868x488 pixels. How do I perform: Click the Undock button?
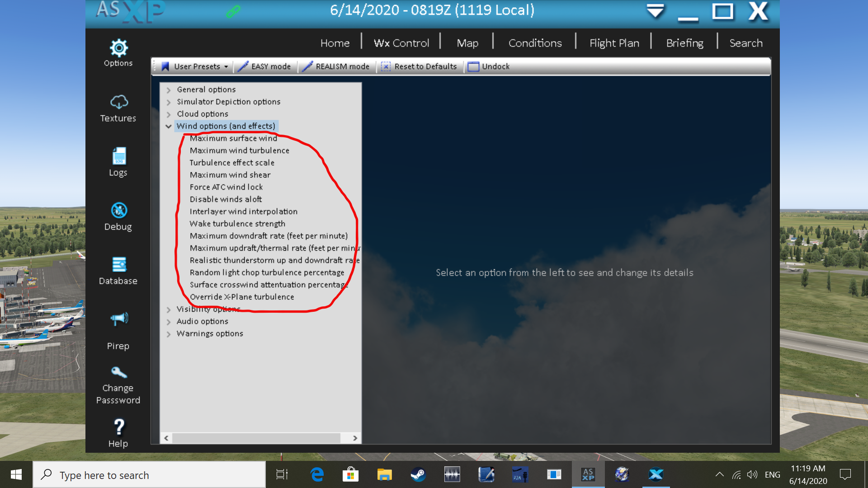click(x=489, y=66)
